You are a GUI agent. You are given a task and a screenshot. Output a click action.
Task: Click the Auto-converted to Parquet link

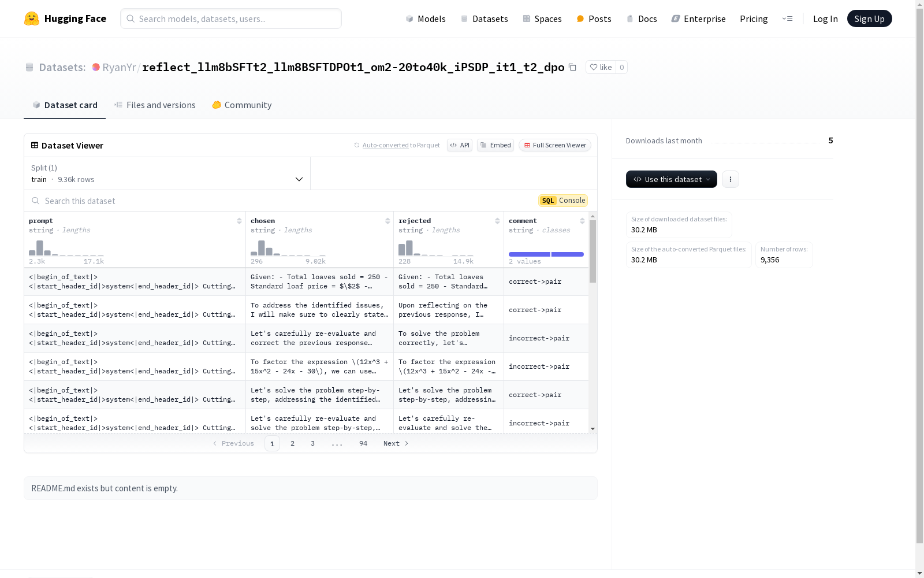(x=397, y=145)
